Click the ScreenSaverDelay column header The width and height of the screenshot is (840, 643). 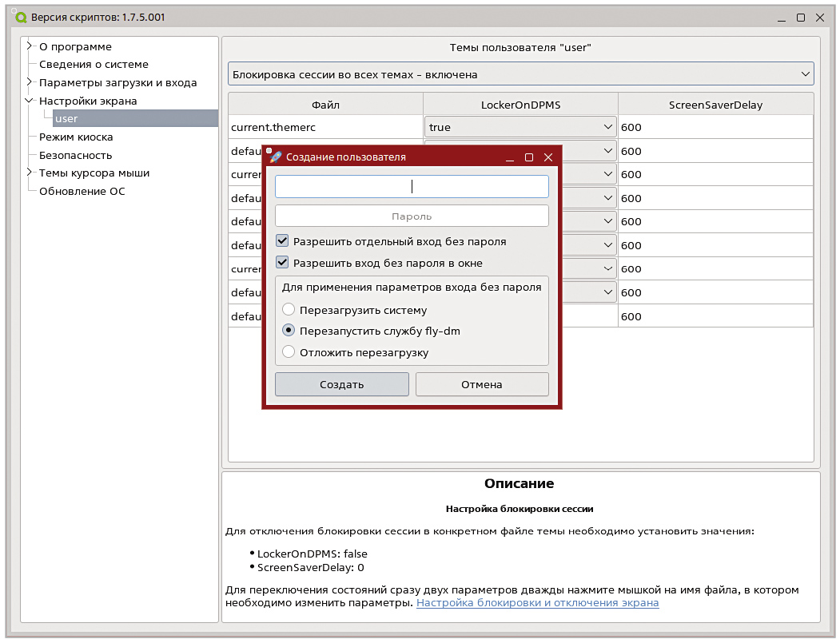point(715,105)
